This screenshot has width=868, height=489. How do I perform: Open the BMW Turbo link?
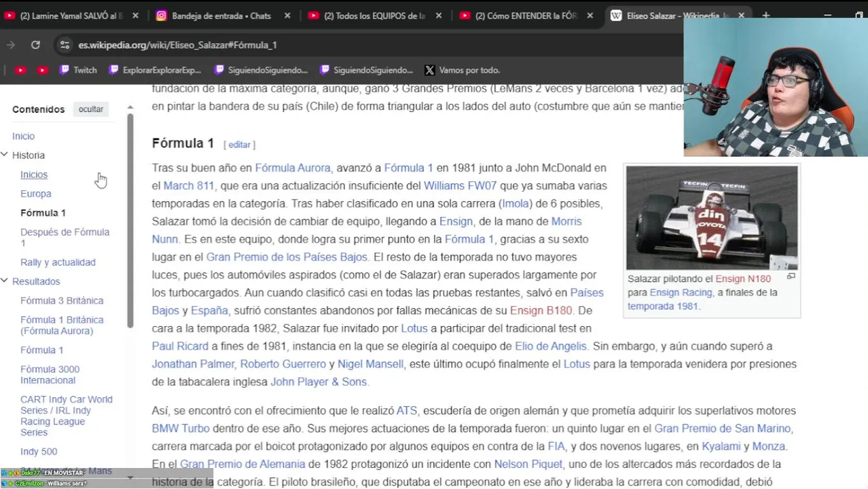click(181, 429)
